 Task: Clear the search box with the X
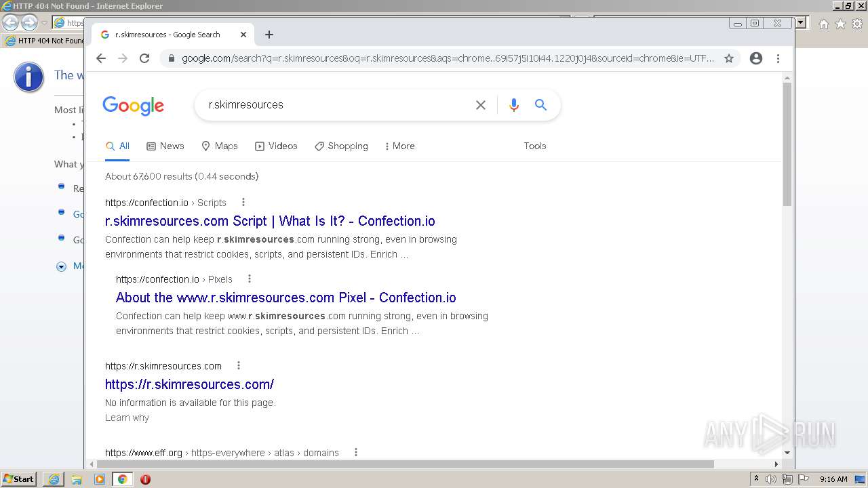pos(481,105)
